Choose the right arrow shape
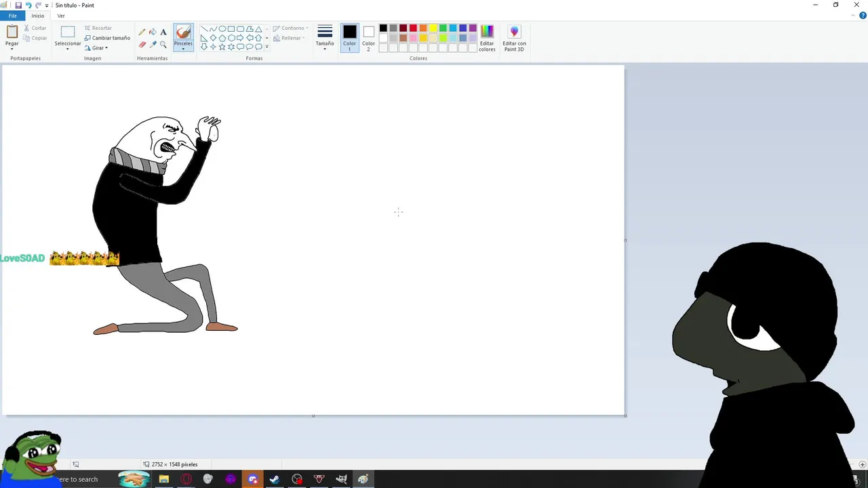 point(240,38)
